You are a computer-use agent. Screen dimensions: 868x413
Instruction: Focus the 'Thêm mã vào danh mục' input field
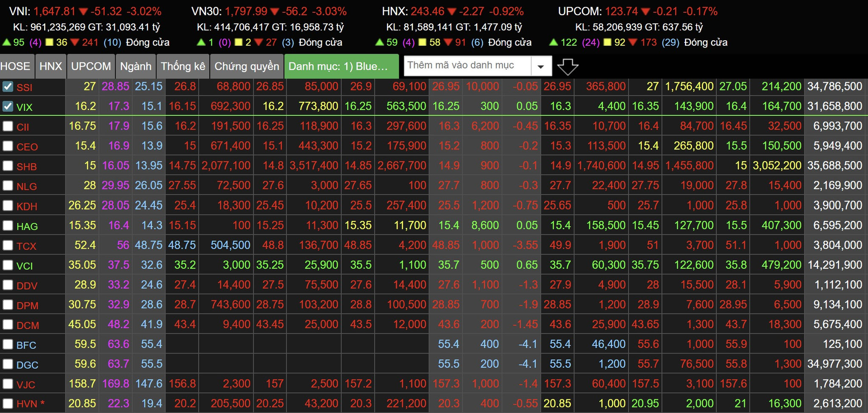(x=467, y=66)
